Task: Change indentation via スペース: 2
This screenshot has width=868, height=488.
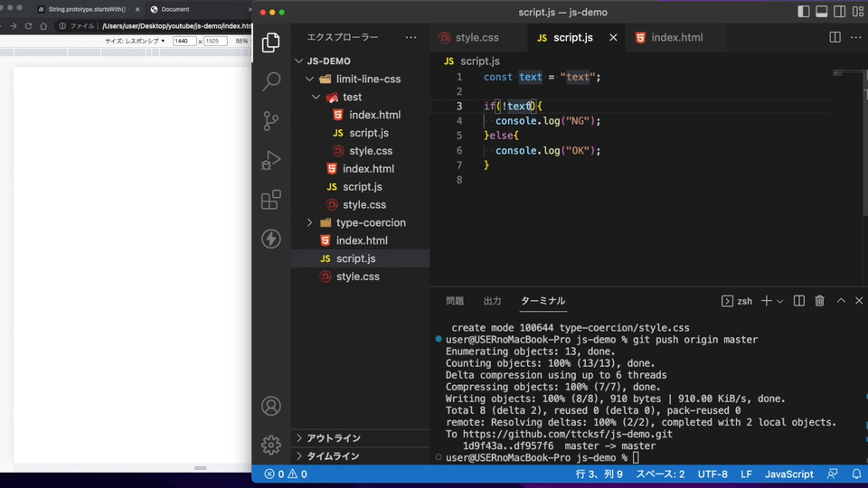Action: pos(660,474)
